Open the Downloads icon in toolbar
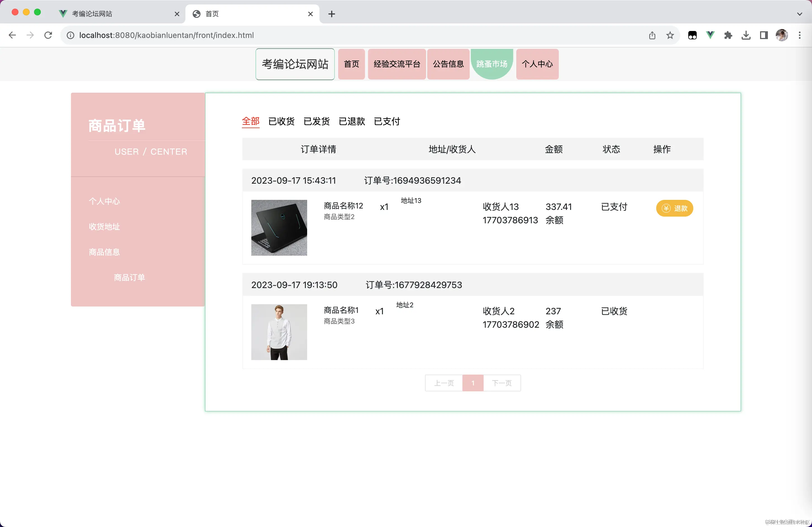 746,35
